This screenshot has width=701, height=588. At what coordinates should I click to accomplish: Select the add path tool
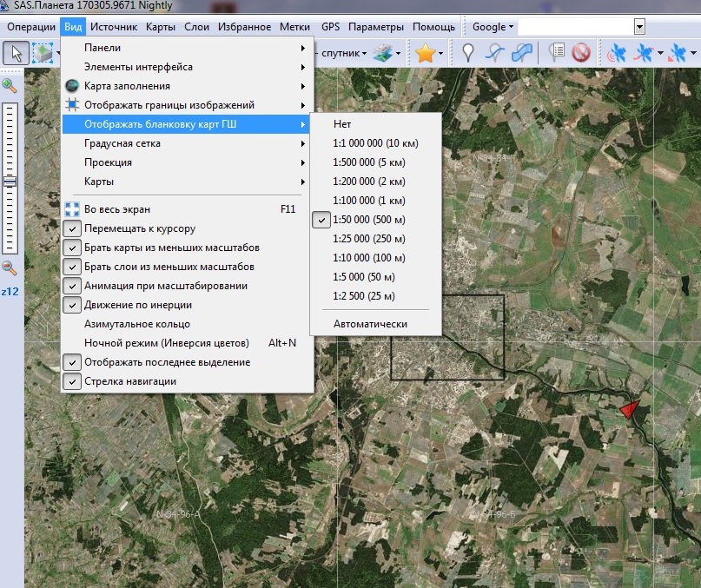pyautogui.click(x=494, y=54)
